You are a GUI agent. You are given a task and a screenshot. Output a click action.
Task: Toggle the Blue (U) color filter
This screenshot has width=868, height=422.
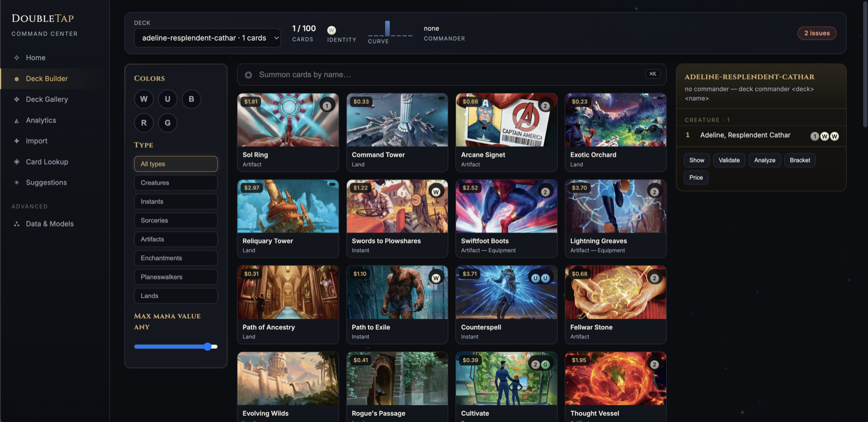(x=168, y=99)
